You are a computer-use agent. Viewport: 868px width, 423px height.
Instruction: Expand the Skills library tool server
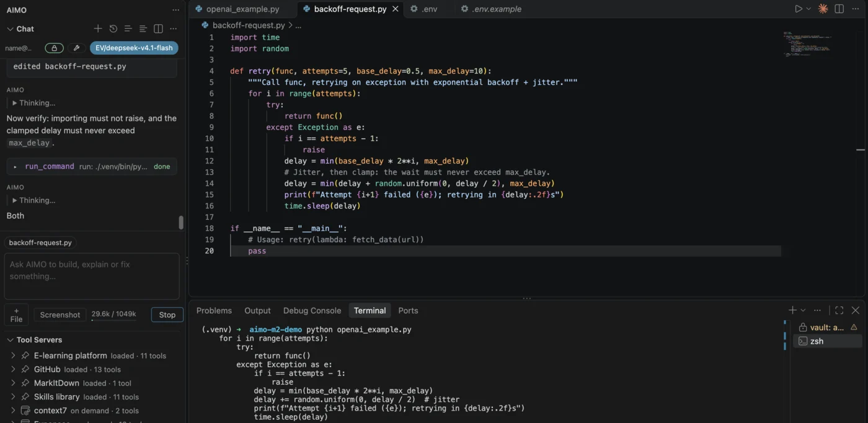coord(13,396)
